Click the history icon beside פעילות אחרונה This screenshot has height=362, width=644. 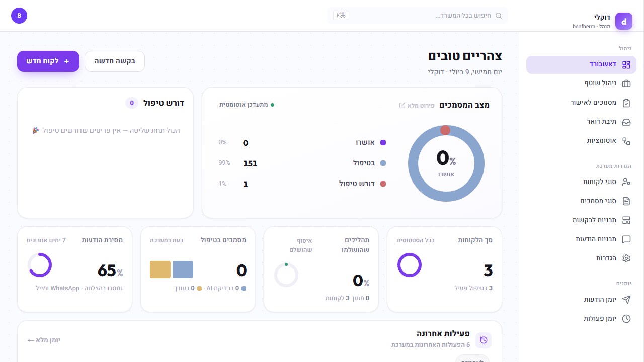[x=484, y=340]
